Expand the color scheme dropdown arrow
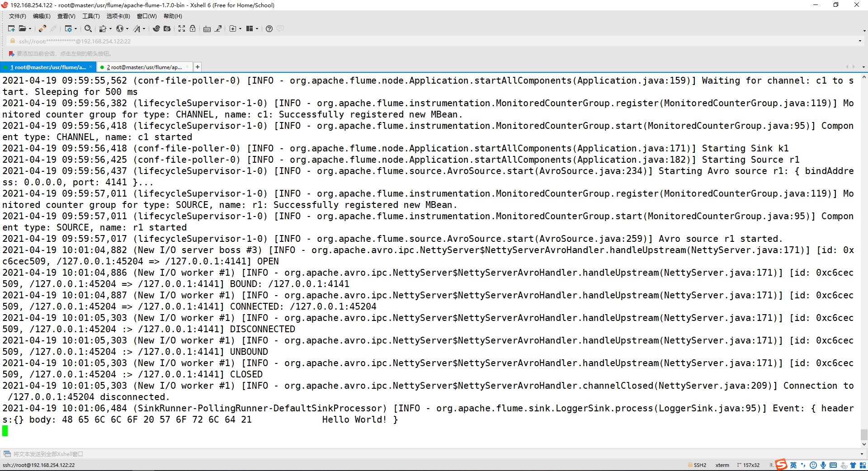 pos(110,28)
